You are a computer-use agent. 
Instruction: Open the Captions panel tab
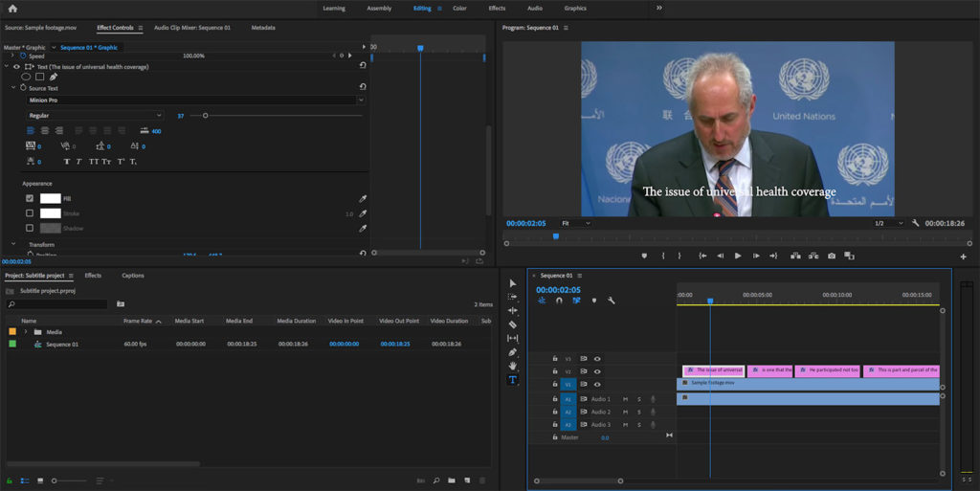[x=132, y=276]
